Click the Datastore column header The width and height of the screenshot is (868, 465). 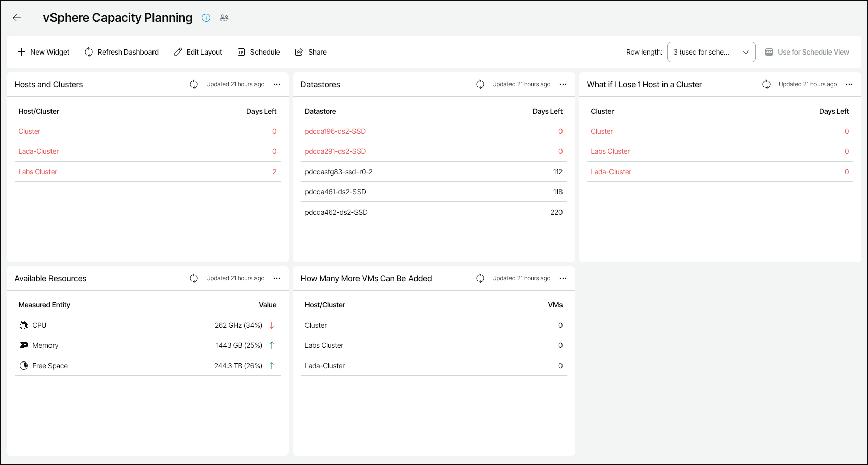pyautogui.click(x=320, y=111)
